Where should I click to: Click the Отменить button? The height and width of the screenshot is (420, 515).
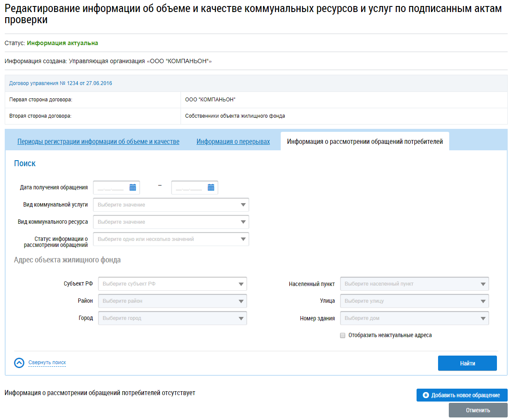pos(478,410)
